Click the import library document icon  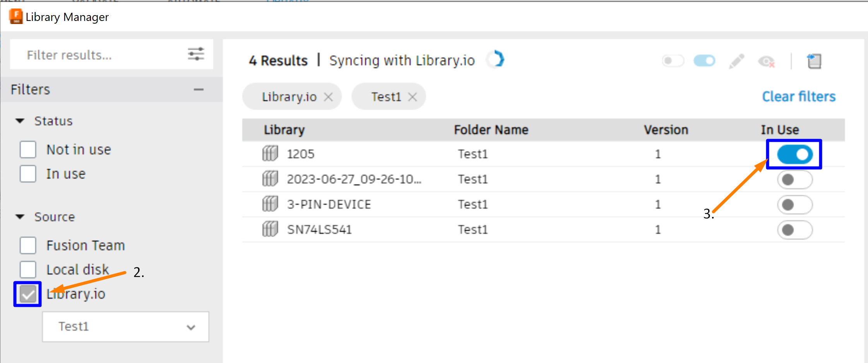tap(815, 60)
